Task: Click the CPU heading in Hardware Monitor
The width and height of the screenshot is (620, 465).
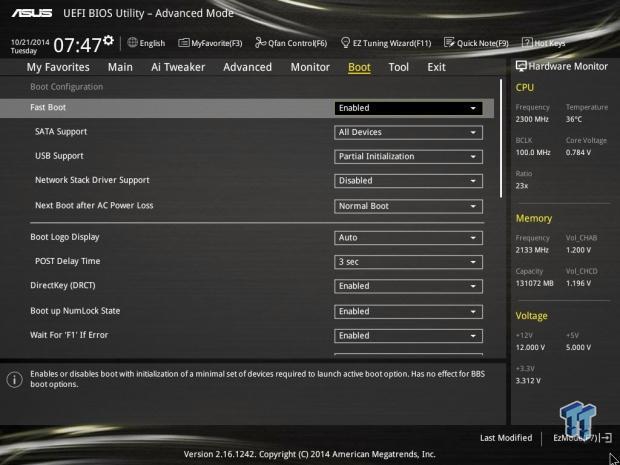Action: tap(525, 88)
